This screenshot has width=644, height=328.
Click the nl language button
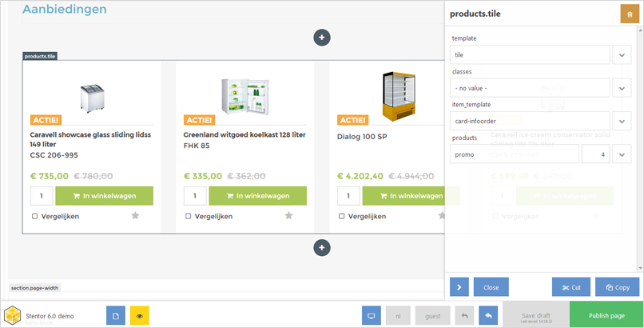pos(397,316)
